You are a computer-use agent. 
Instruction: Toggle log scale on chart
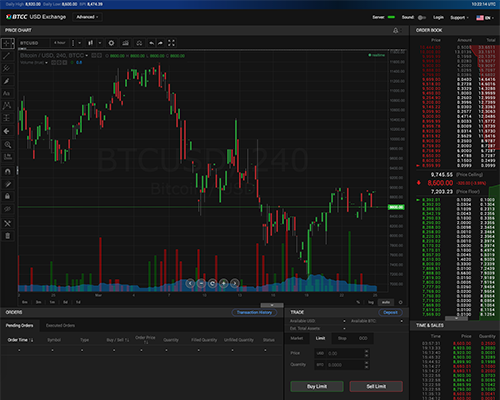pyautogui.click(x=371, y=302)
